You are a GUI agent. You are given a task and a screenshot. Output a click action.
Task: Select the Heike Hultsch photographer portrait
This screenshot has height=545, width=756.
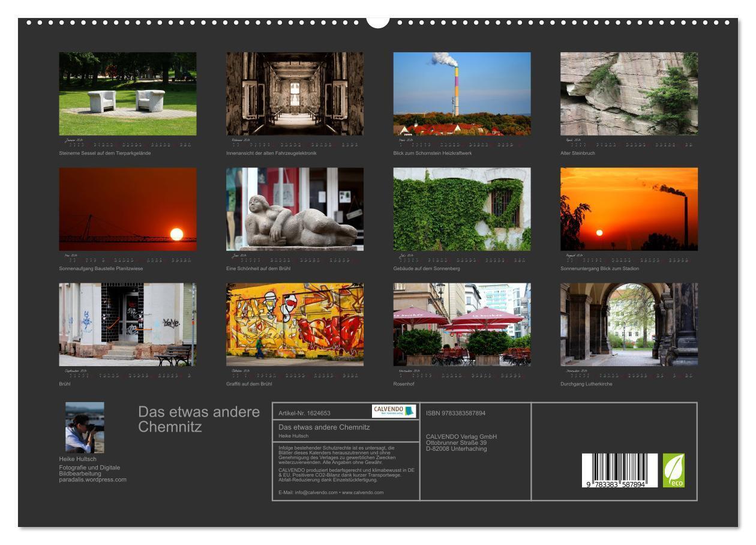pos(85,427)
